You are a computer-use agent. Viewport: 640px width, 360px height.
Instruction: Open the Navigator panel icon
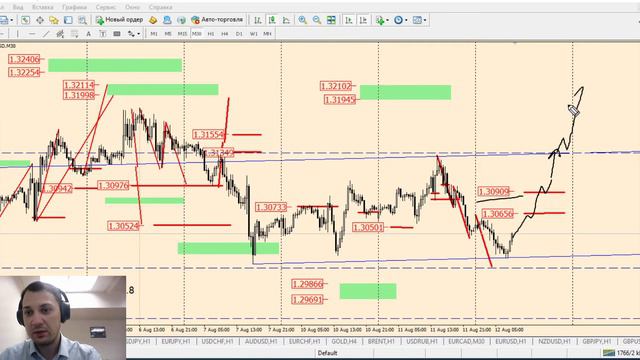[54, 20]
